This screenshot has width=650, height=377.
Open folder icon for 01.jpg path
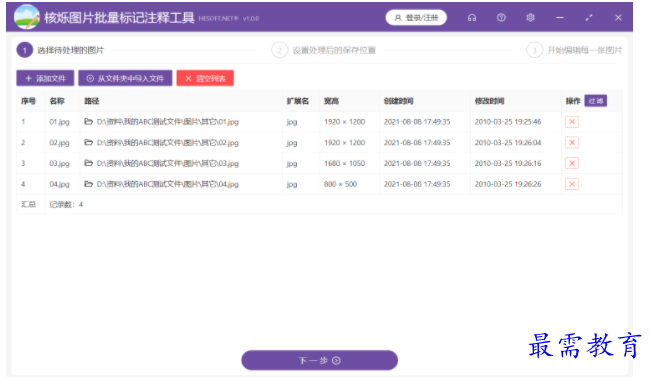pyautogui.click(x=88, y=122)
